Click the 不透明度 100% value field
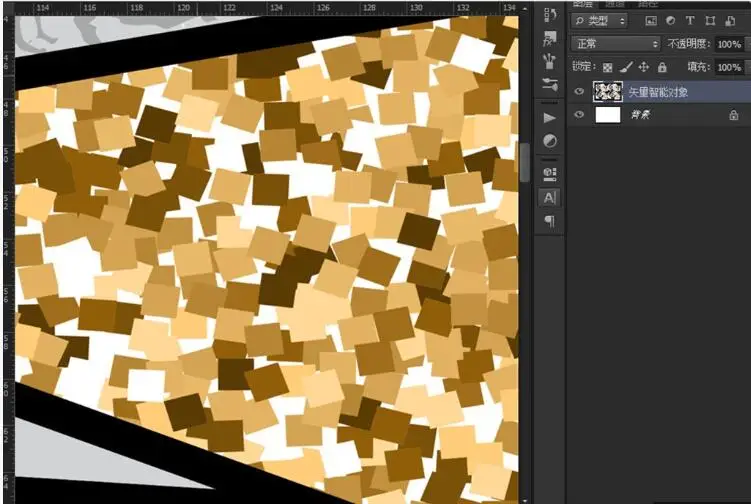Screen dimensions: 751x504 pos(730,44)
